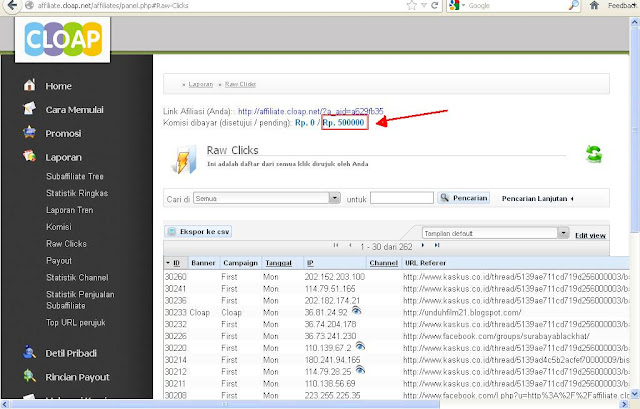This screenshot has width=640, height=409.
Task: Open Promosi in the sidebar
Action: coord(63,133)
